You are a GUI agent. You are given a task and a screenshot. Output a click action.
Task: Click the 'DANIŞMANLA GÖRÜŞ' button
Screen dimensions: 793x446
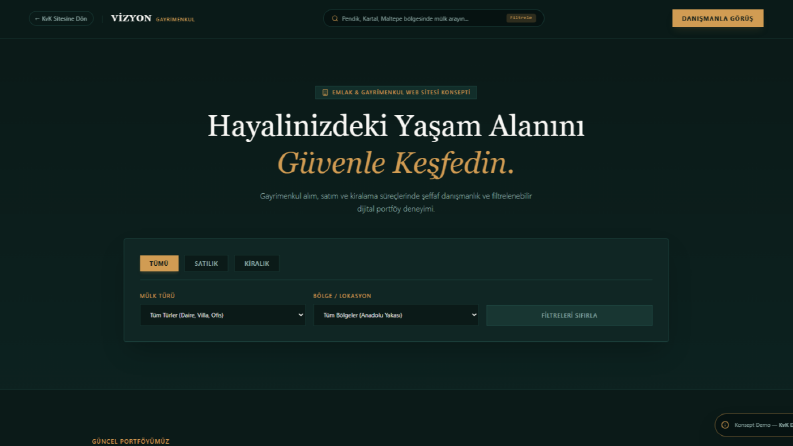coord(718,19)
